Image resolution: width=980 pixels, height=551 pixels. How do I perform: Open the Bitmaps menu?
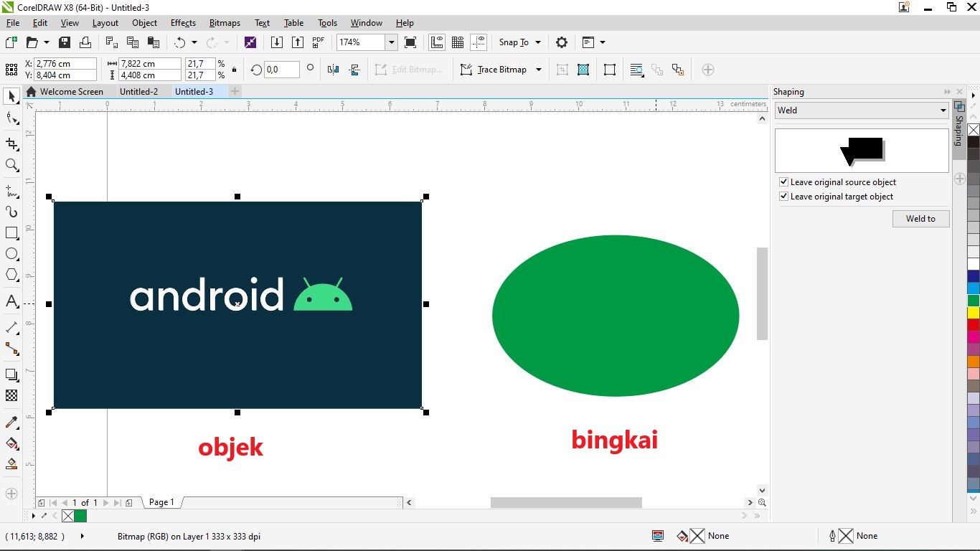point(225,23)
